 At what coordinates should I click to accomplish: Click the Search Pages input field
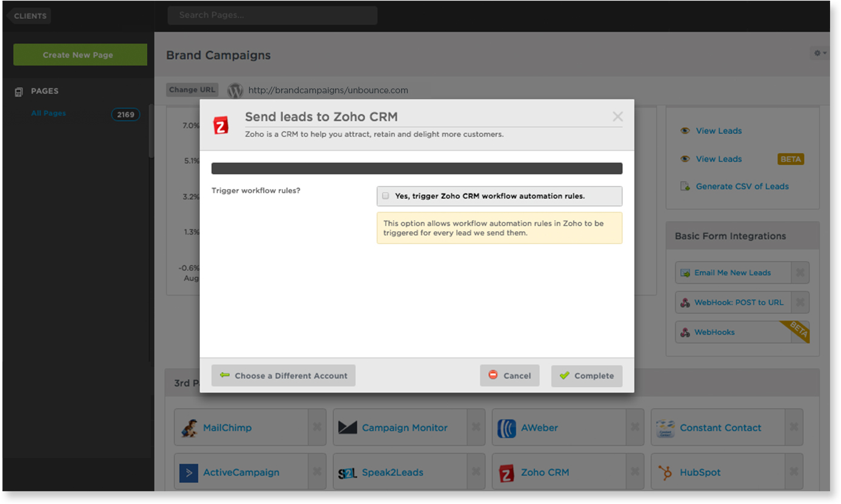pyautogui.click(x=272, y=15)
